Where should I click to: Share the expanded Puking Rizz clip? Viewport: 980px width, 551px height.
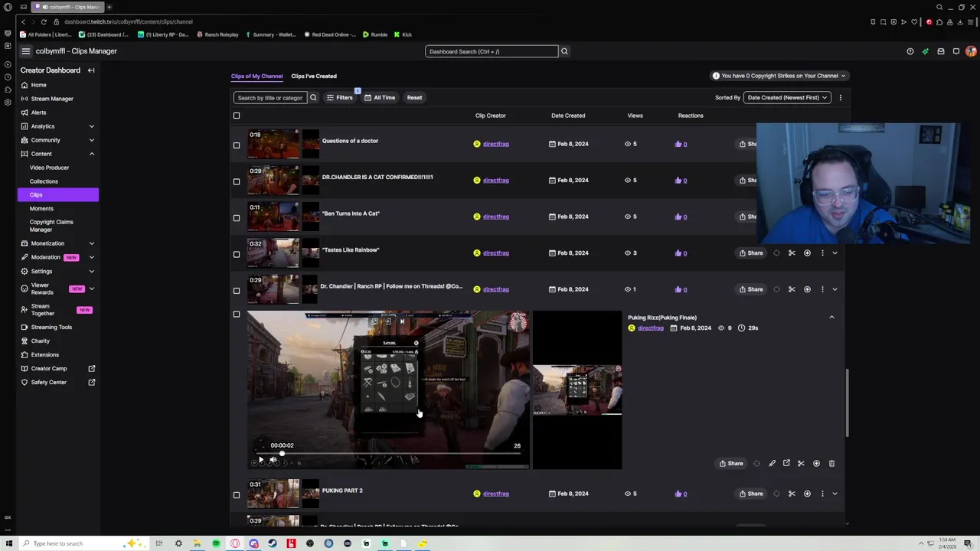[731, 463]
